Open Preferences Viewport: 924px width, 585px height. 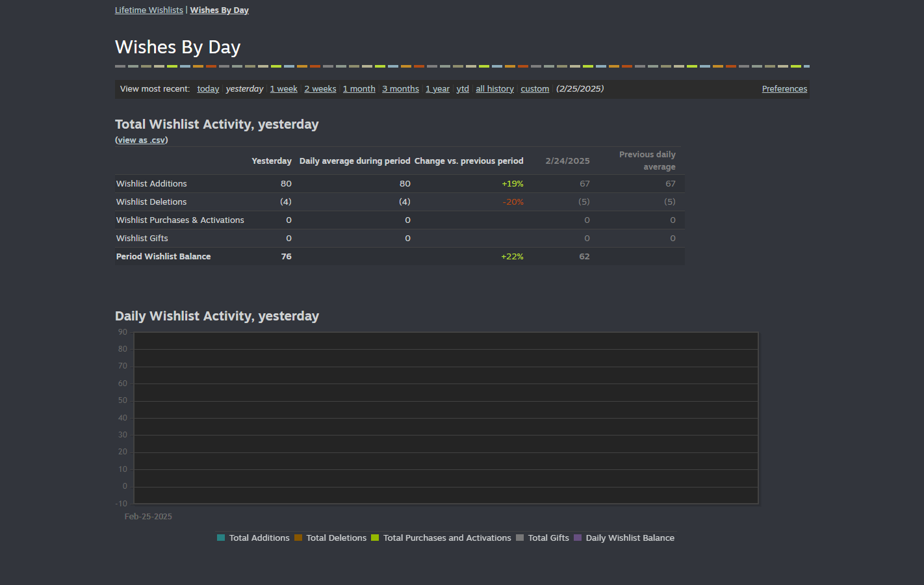pyautogui.click(x=784, y=89)
